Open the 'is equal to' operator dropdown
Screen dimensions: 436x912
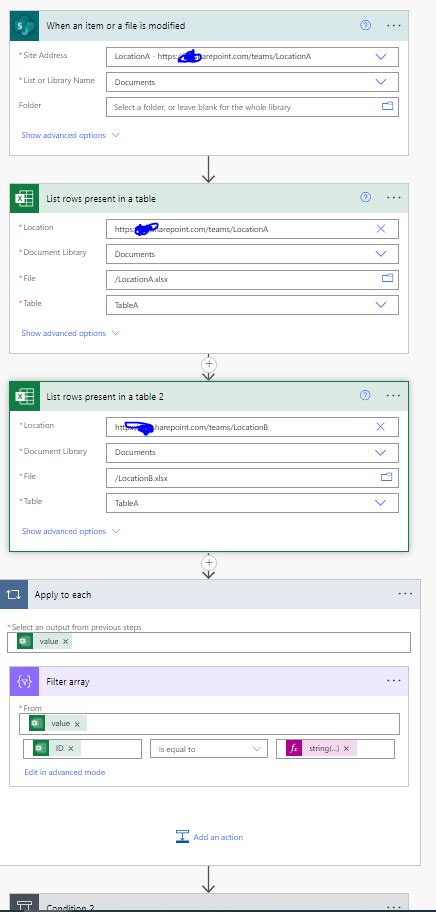209,749
